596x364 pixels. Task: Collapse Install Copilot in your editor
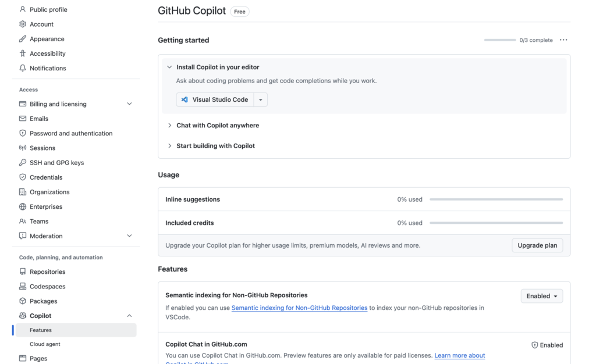coord(169,67)
